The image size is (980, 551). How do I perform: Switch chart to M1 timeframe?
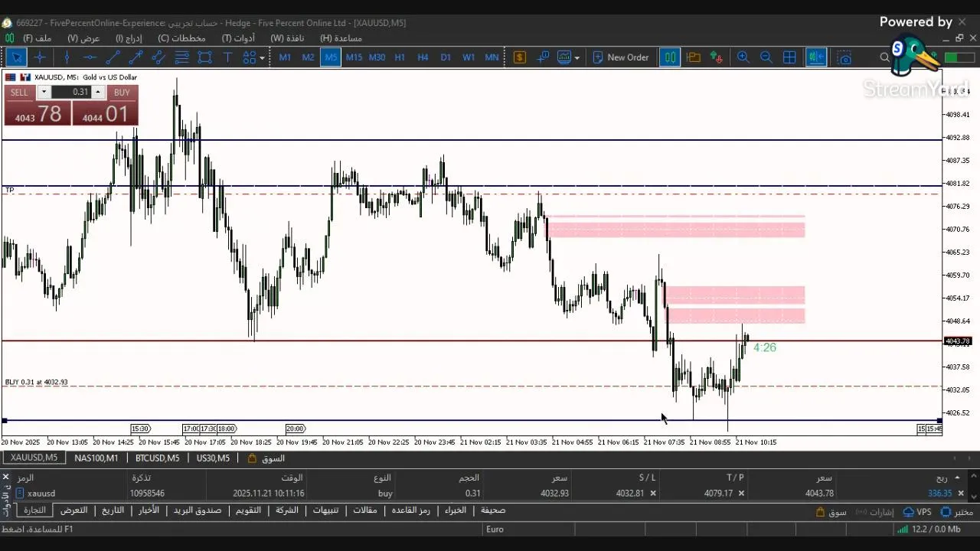click(x=285, y=57)
